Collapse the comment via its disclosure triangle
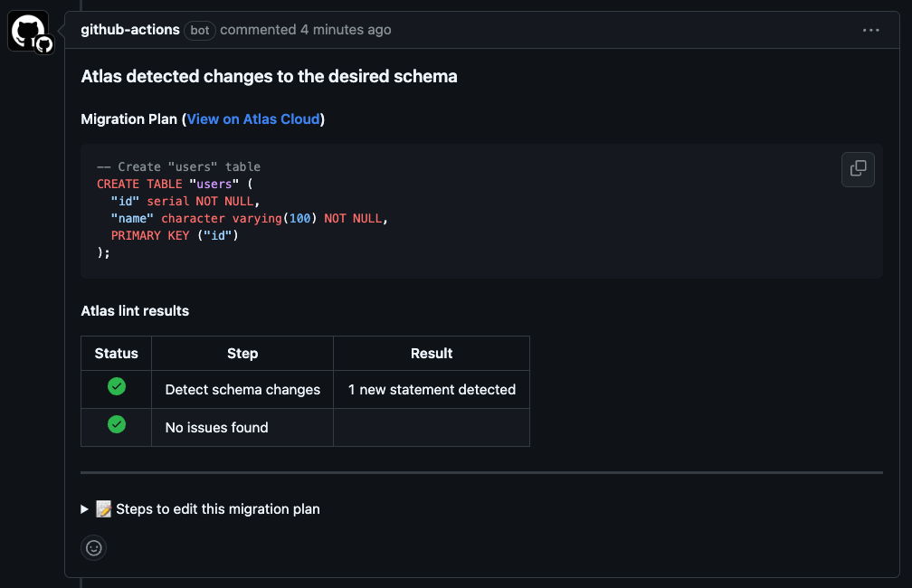 pos(84,508)
